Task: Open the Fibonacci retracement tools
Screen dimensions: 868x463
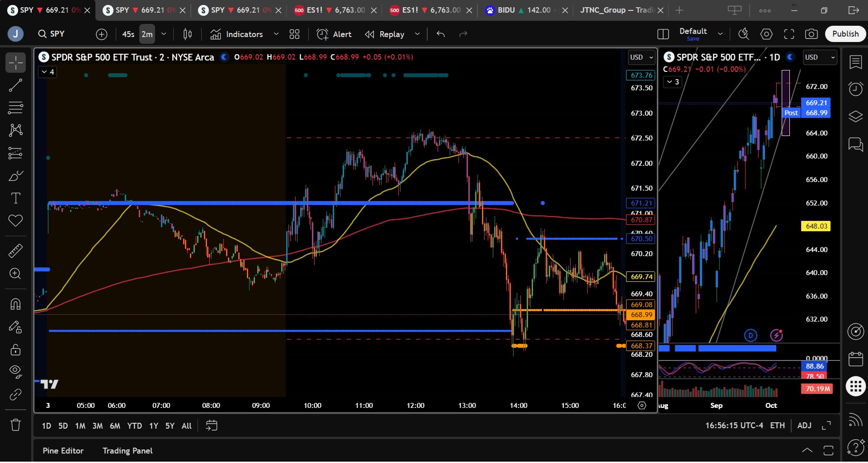Action: click(x=15, y=108)
